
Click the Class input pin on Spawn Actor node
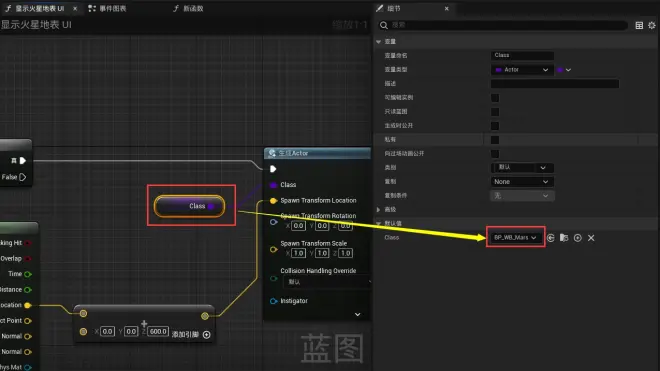pos(273,185)
